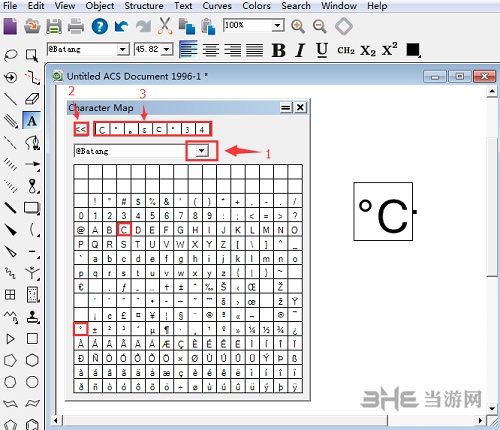Open the toolbar font name dropdown
This screenshot has height=430, width=500.
(x=123, y=50)
